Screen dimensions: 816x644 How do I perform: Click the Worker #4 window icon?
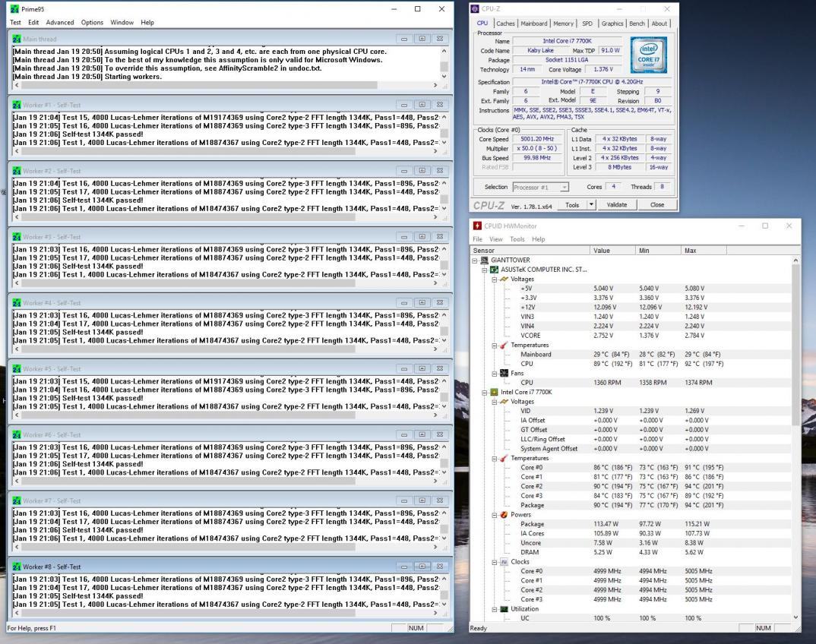click(x=17, y=303)
